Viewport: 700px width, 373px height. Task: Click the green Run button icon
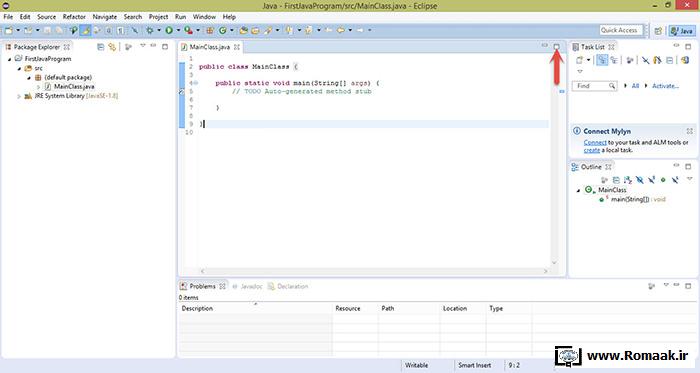click(169, 30)
